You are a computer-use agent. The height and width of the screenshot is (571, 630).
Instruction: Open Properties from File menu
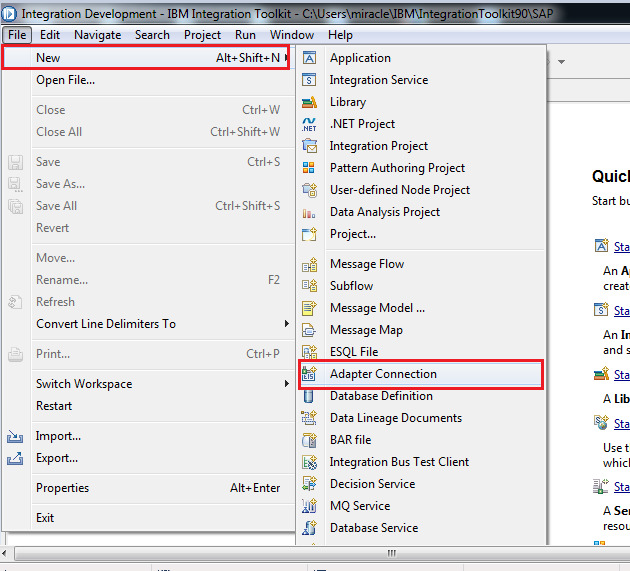(149, 488)
